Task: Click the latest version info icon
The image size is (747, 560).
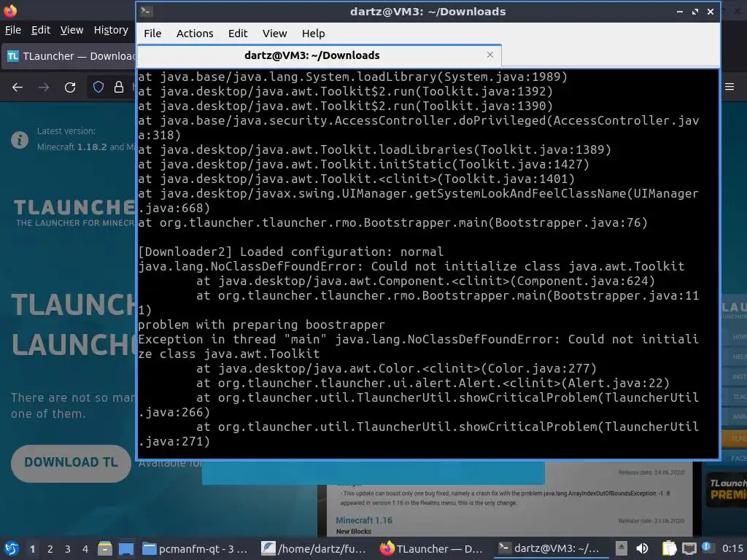Action: pyautogui.click(x=20, y=139)
